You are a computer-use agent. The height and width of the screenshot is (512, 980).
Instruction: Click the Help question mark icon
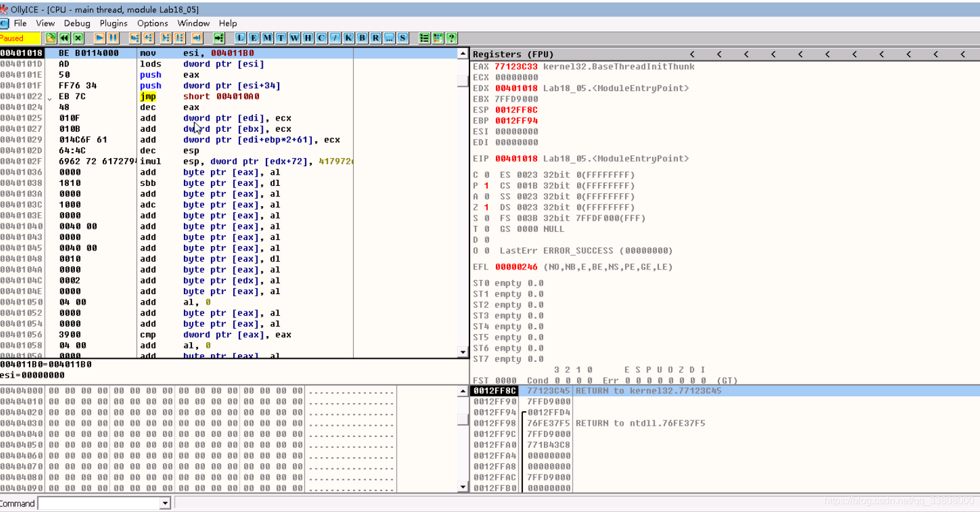[452, 38]
